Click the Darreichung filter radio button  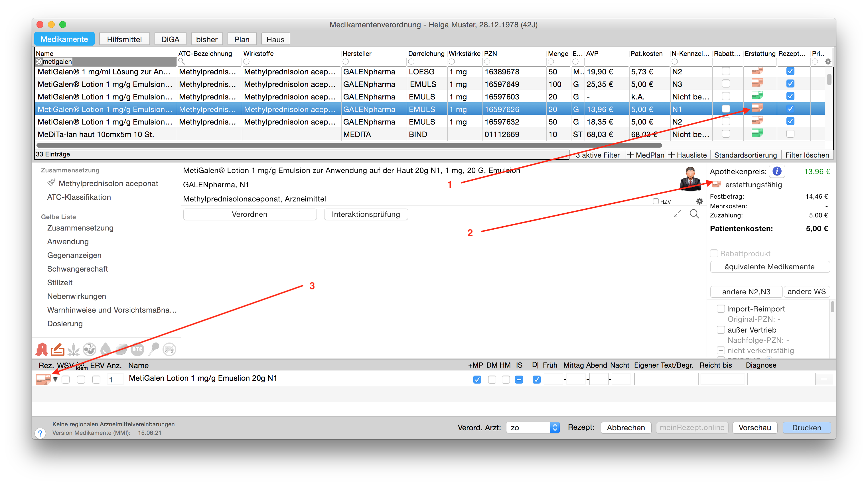point(411,62)
